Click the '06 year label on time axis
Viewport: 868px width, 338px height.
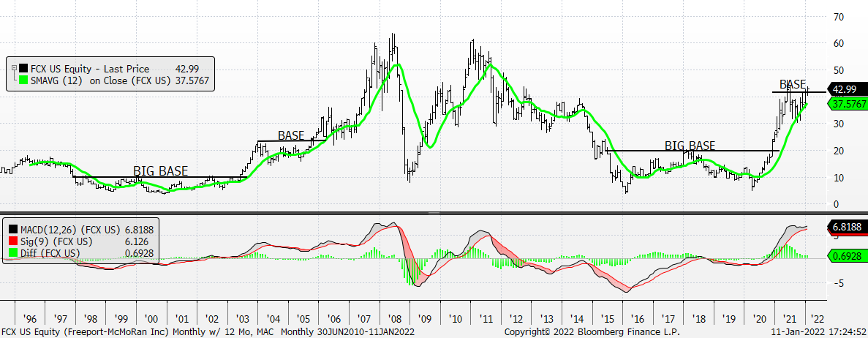(x=333, y=320)
